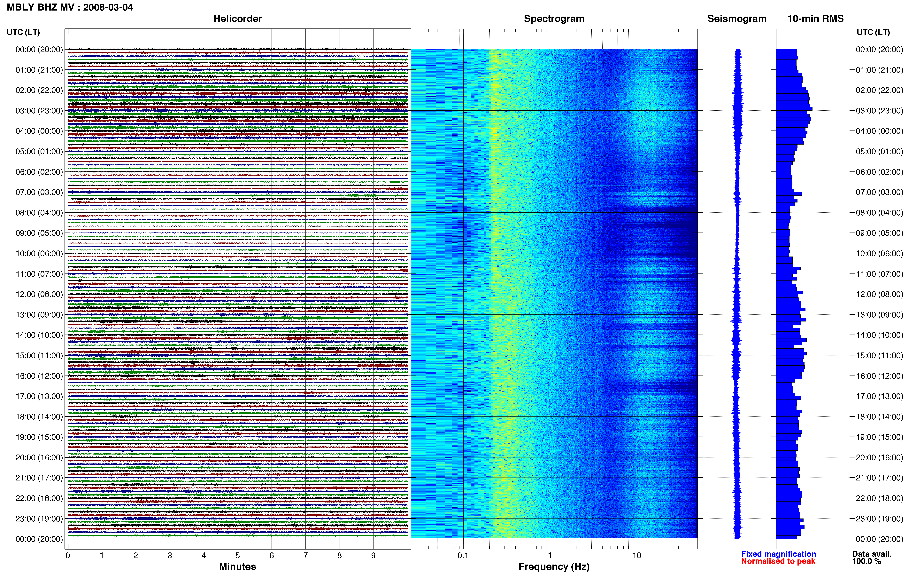Click the 01:00 (21:00) label on right axis
This screenshot has height=578, width=924.
879,70
